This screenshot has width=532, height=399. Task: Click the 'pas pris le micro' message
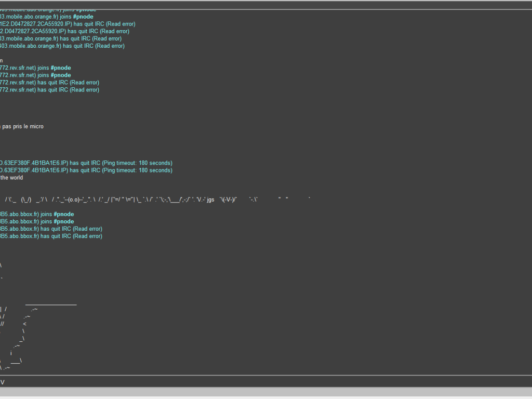click(x=23, y=126)
